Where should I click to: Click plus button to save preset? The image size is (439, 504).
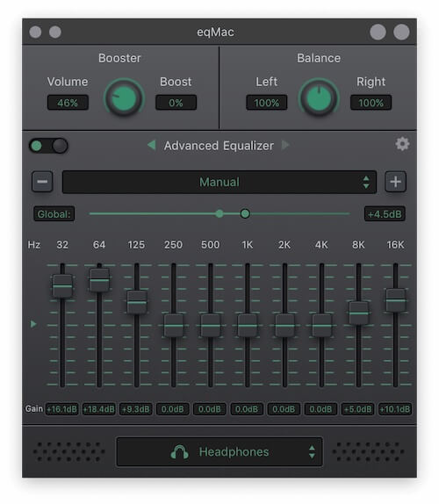coord(395,182)
